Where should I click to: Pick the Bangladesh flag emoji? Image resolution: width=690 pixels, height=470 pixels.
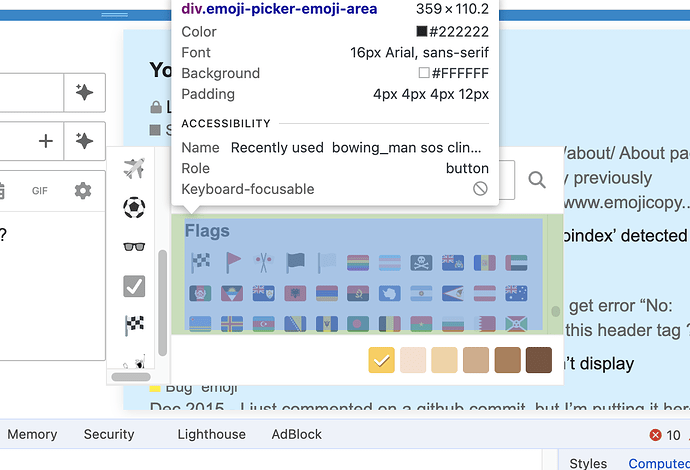[358, 324]
